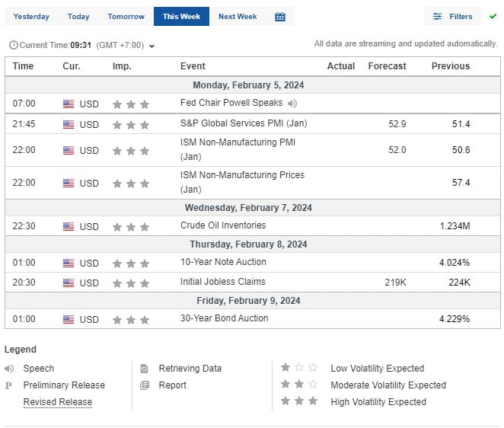Click the Imp. column header
Screen dimensions: 504x428
pyautogui.click(x=122, y=66)
